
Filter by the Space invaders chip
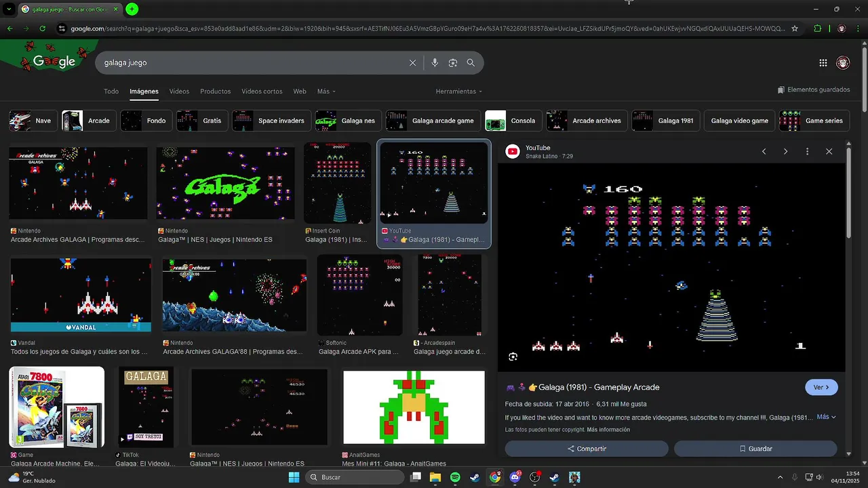271,121
